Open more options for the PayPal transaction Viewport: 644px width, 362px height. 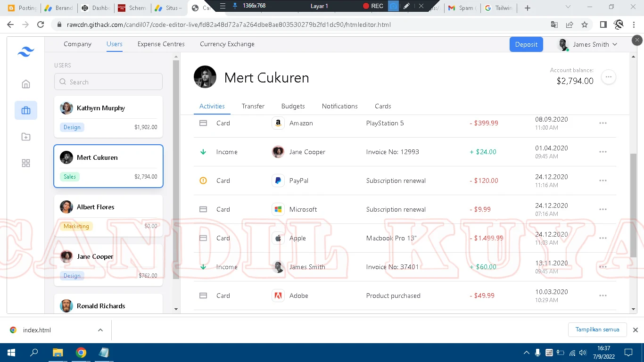603,181
